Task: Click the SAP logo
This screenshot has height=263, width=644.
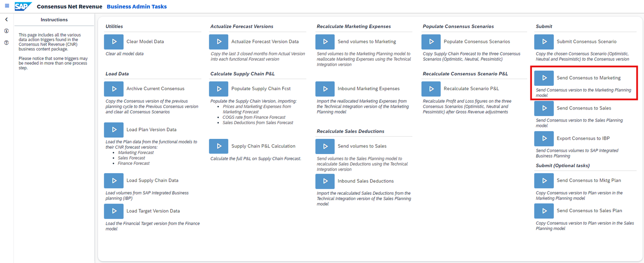Action: pyautogui.click(x=23, y=6)
